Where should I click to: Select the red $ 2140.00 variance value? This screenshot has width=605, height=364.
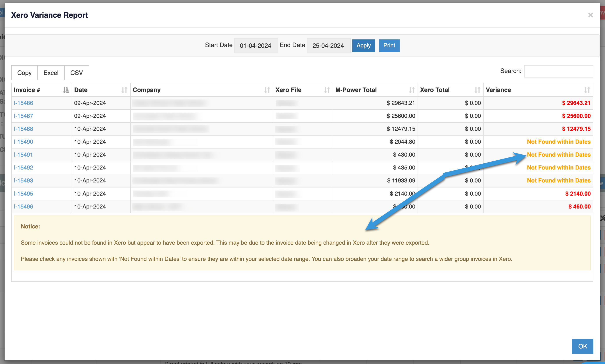tap(578, 194)
